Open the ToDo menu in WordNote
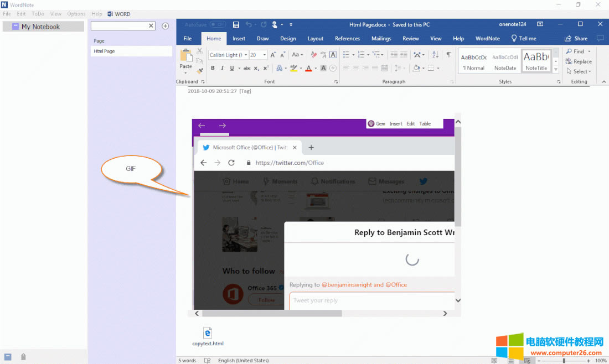Screen dimensions: 609x364 click(x=38, y=14)
